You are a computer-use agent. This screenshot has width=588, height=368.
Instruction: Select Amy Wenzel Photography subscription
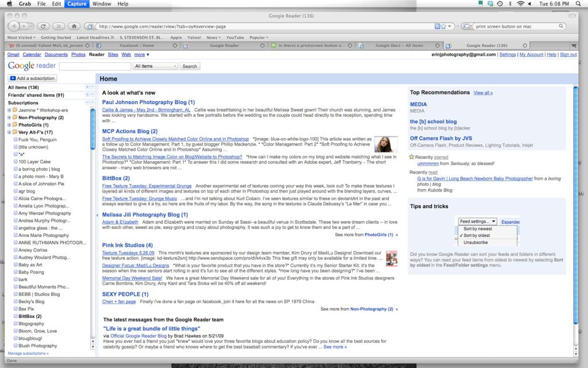45,213
